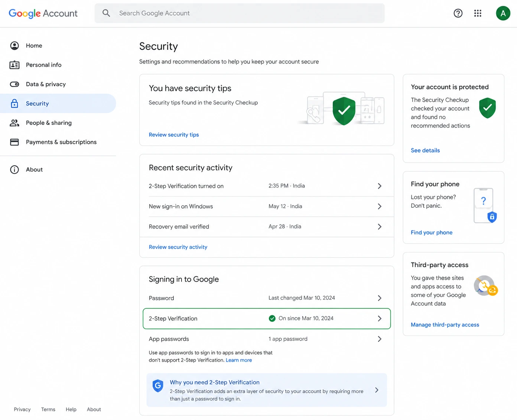Click 'Your account is protected' heading
This screenshot has height=420, width=517.
tap(450, 87)
